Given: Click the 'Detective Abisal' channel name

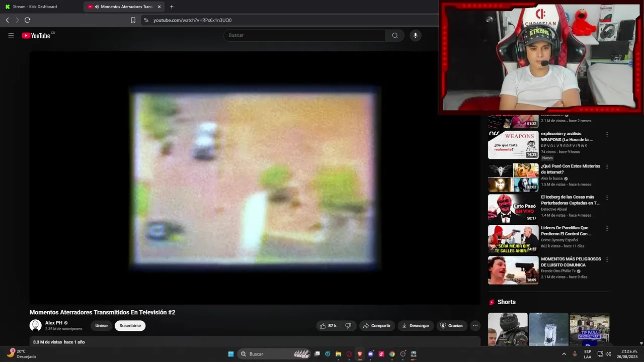Looking at the screenshot, I should tap(554, 209).
